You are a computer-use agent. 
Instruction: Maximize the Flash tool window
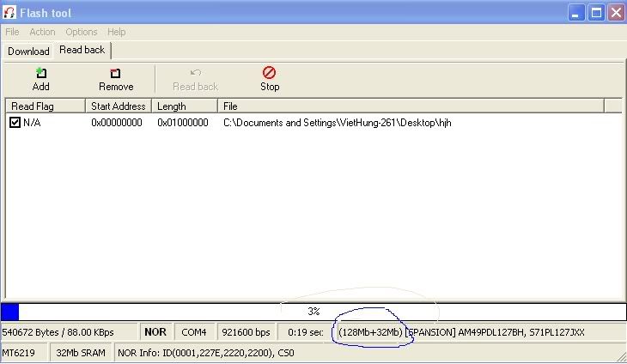click(596, 13)
